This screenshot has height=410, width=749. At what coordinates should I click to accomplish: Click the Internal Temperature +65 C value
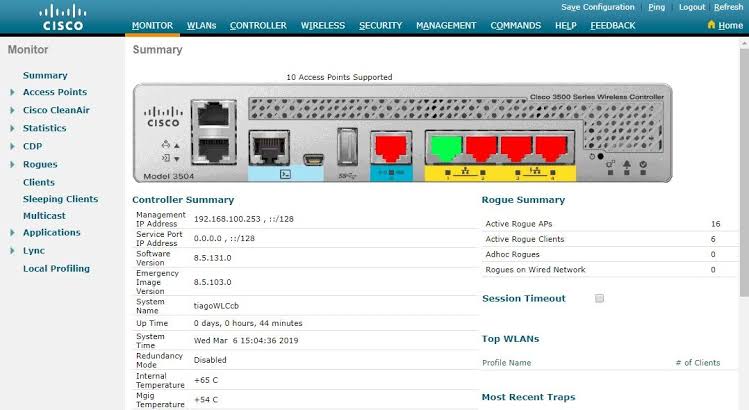pyautogui.click(x=206, y=380)
